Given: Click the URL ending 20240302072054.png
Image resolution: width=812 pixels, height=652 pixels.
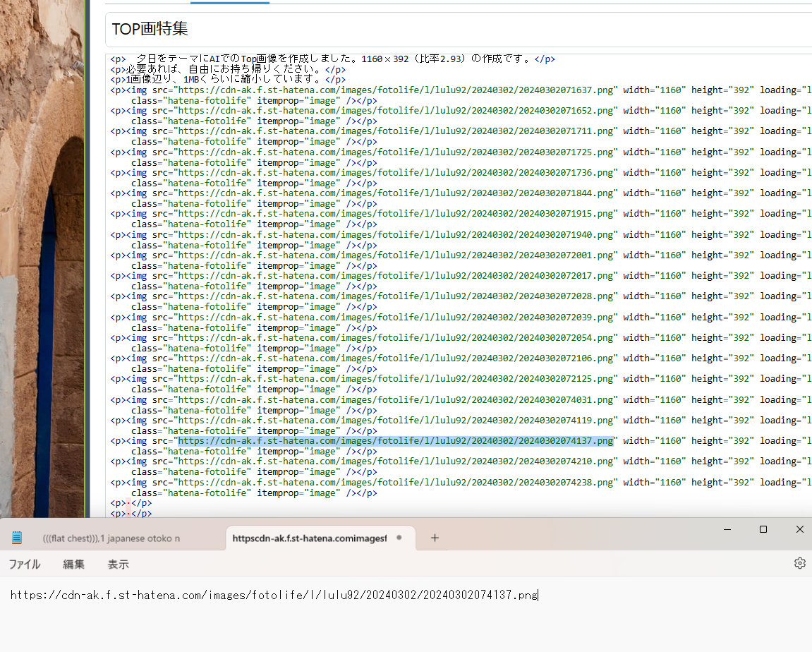Looking at the screenshot, I should point(396,338).
